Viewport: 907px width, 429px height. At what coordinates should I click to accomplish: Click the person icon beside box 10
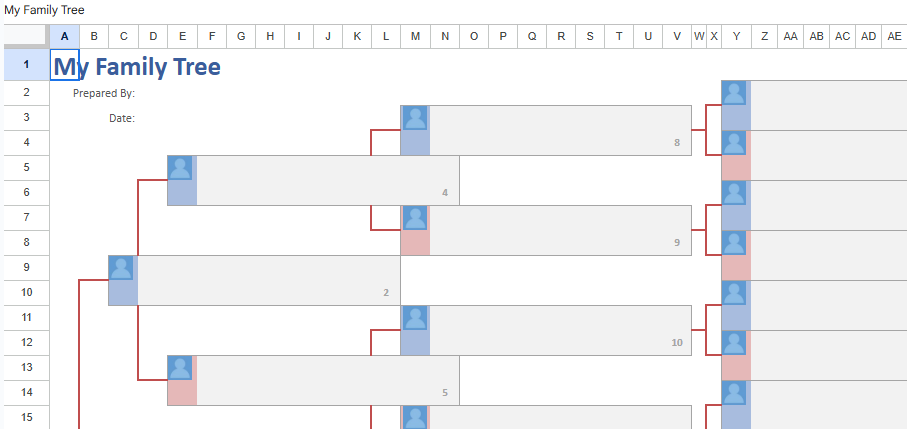(415, 318)
